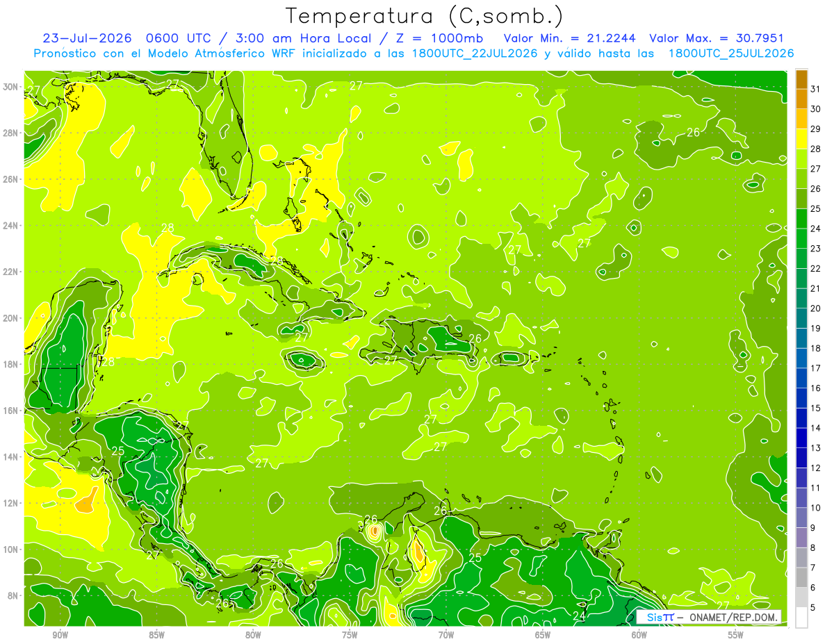Select the initialization time '1800UTC_22JUL2026'
Image resolution: width=834 pixels, height=644 pixels.
(x=474, y=53)
